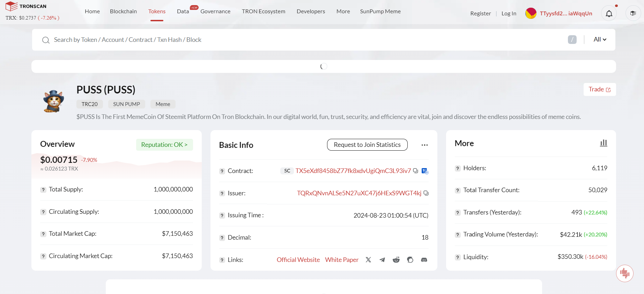644x294 pixels.
Task: Click help icon beside Total Supply
Action: pos(43,190)
